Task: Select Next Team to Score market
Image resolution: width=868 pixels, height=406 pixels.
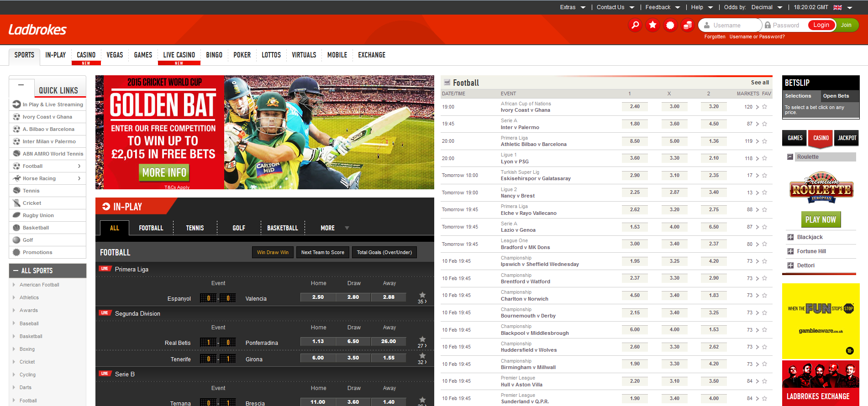Action: coord(323,252)
